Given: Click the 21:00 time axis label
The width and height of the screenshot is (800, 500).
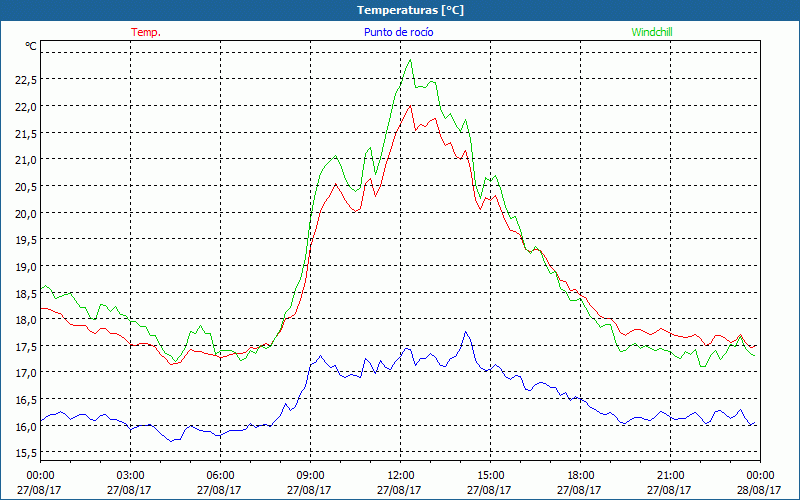Looking at the screenshot, I should point(670,476).
